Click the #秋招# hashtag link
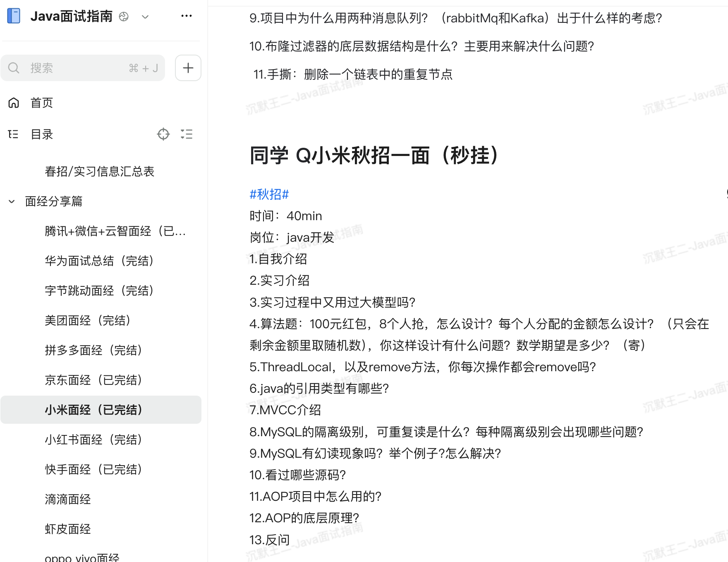Screen dimensions: 728x562 click(269, 194)
